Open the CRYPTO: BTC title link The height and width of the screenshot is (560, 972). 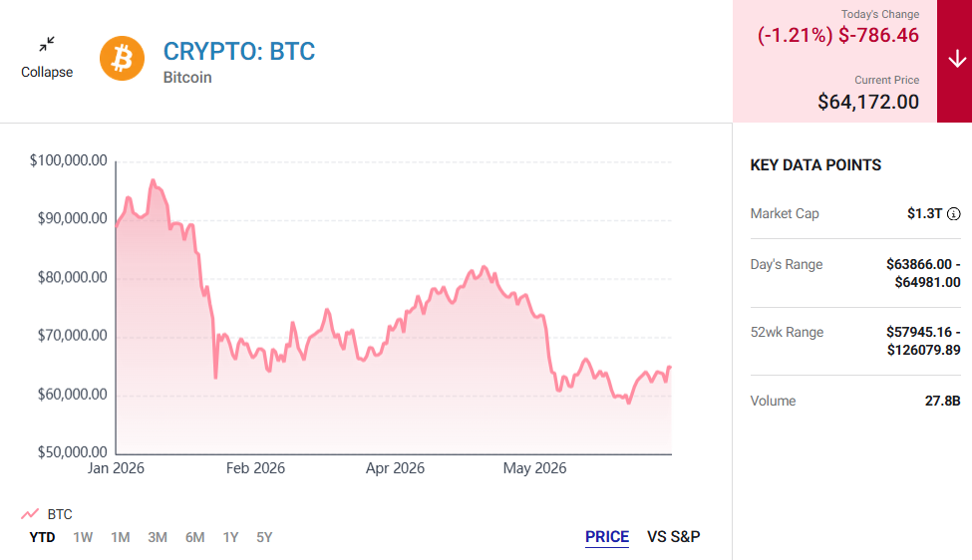click(x=239, y=52)
